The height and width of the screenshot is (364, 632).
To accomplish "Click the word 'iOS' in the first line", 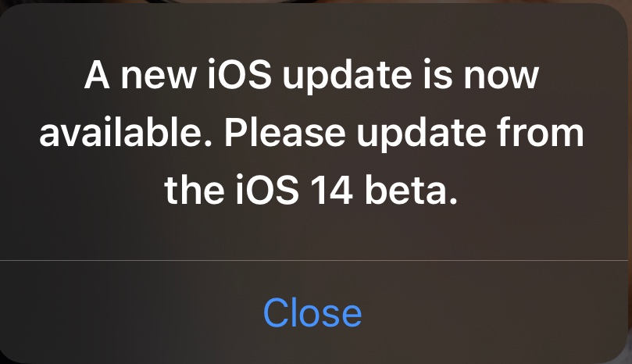I will 239,74.
